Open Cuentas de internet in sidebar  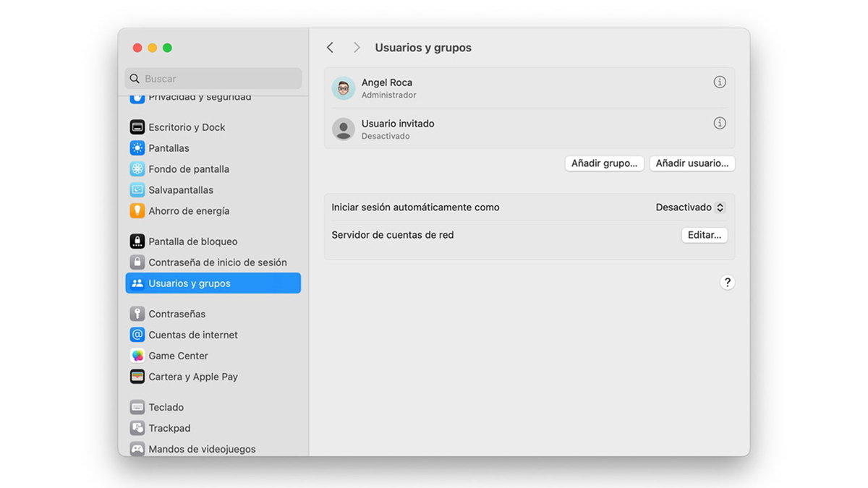coord(192,335)
